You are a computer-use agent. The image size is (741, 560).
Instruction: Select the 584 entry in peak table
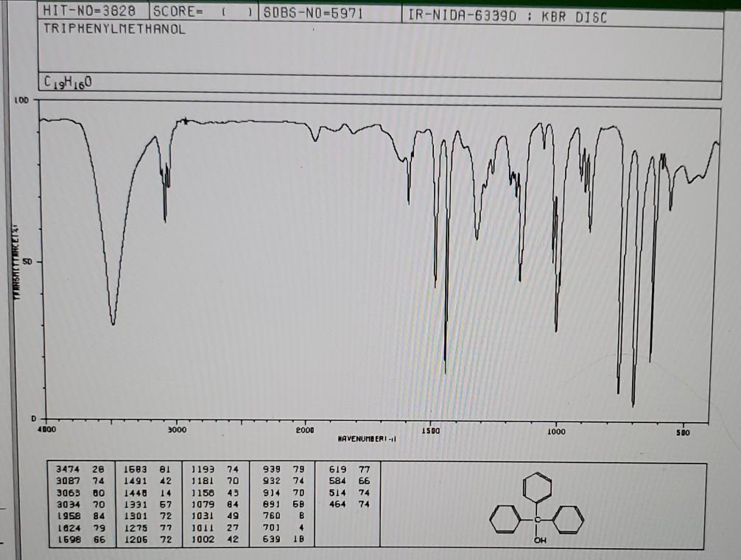349,481
